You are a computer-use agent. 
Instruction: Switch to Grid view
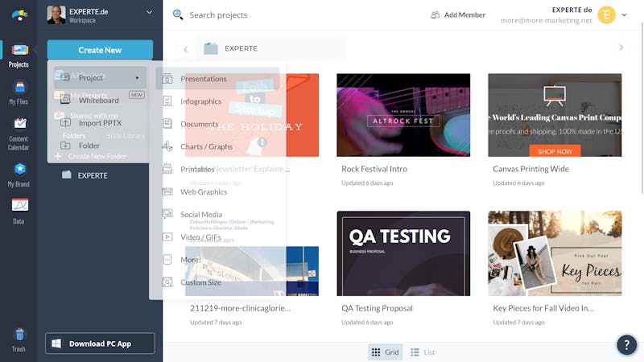click(x=385, y=352)
